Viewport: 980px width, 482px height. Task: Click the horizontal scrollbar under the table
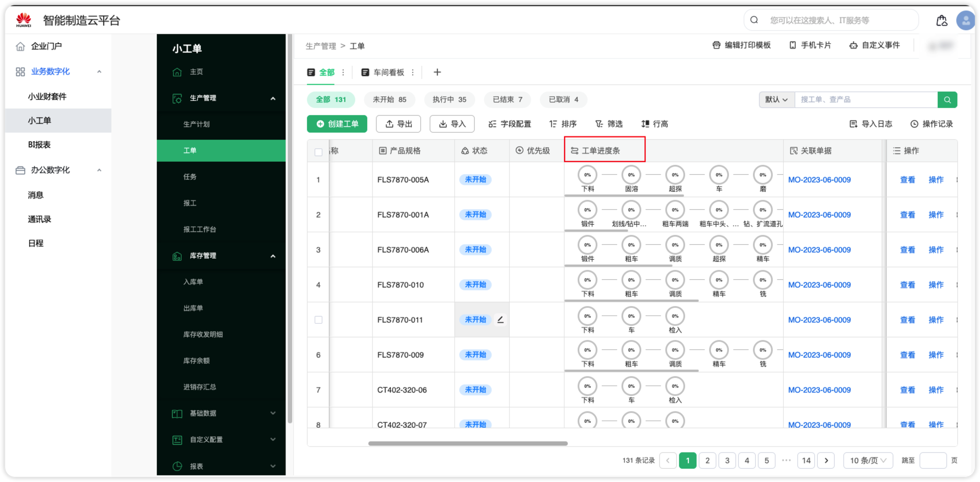click(x=468, y=444)
